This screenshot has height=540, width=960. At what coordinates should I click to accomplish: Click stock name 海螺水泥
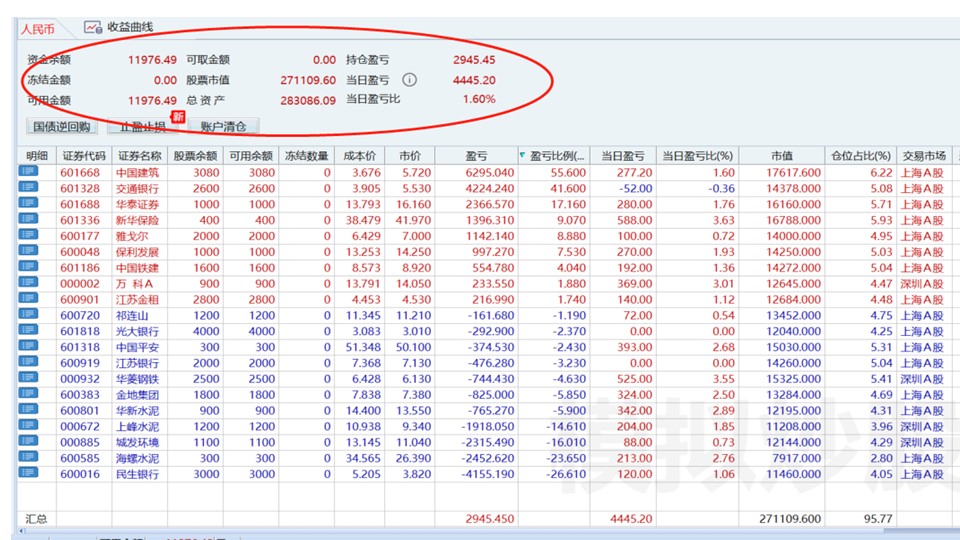coord(138,459)
